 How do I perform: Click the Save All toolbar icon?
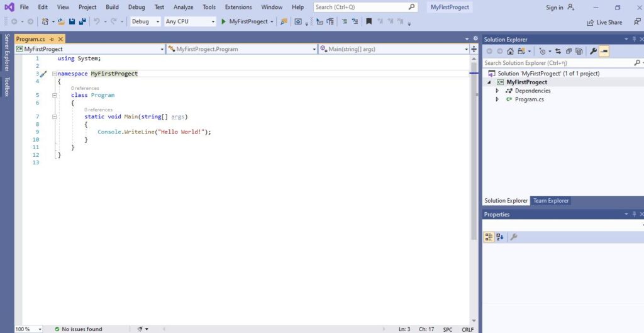(x=82, y=21)
